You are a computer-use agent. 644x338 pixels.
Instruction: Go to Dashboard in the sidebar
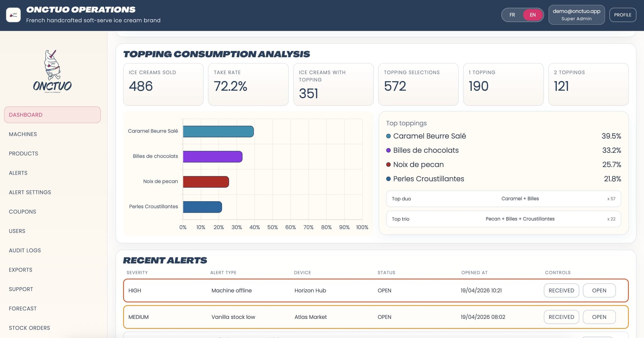(52, 115)
